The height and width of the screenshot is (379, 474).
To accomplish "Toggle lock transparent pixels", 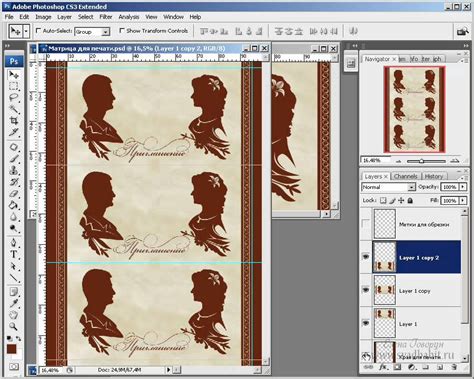I will pos(383,200).
